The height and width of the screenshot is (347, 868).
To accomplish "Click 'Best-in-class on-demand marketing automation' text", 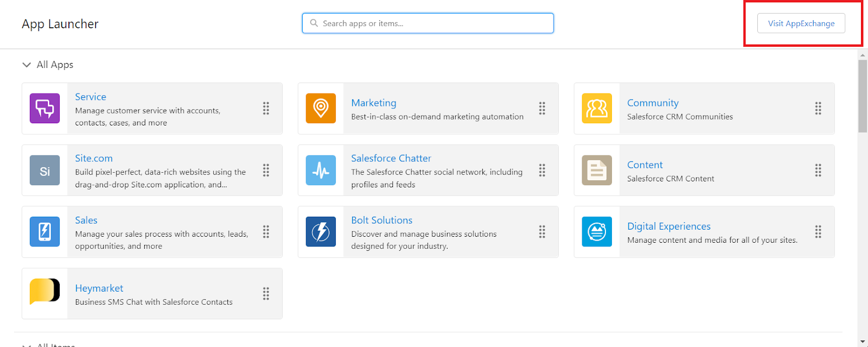I will point(437,117).
